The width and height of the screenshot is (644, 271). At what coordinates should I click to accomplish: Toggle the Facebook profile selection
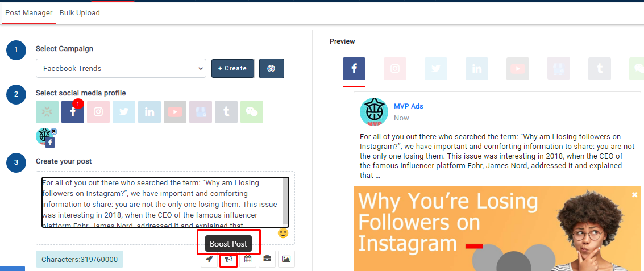click(73, 112)
